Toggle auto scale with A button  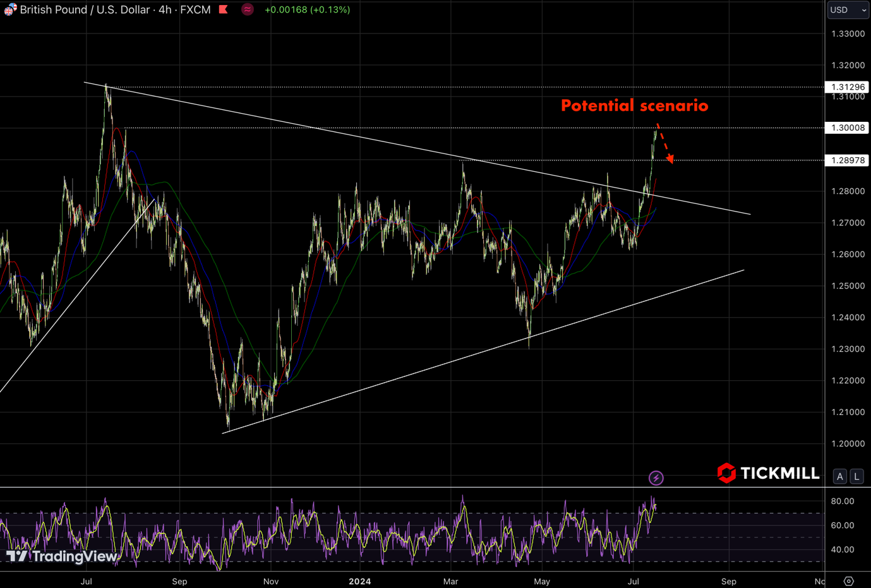click(x=840, y=477)
